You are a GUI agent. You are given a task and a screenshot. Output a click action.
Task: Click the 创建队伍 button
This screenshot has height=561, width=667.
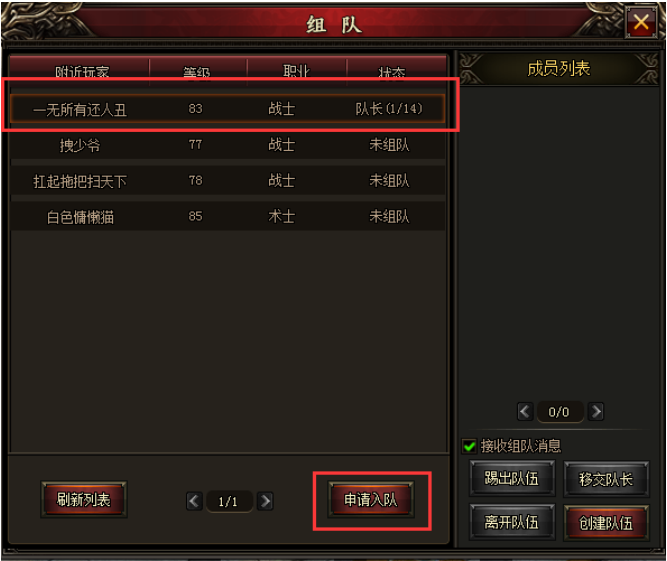pyautogui.click(x=606, y=523)
